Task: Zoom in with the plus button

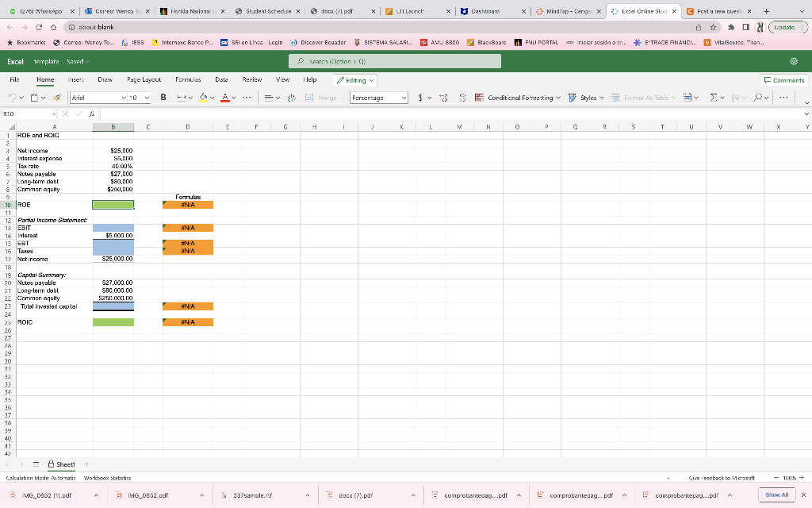Action: pyautogui.click(x=802, y=478)
